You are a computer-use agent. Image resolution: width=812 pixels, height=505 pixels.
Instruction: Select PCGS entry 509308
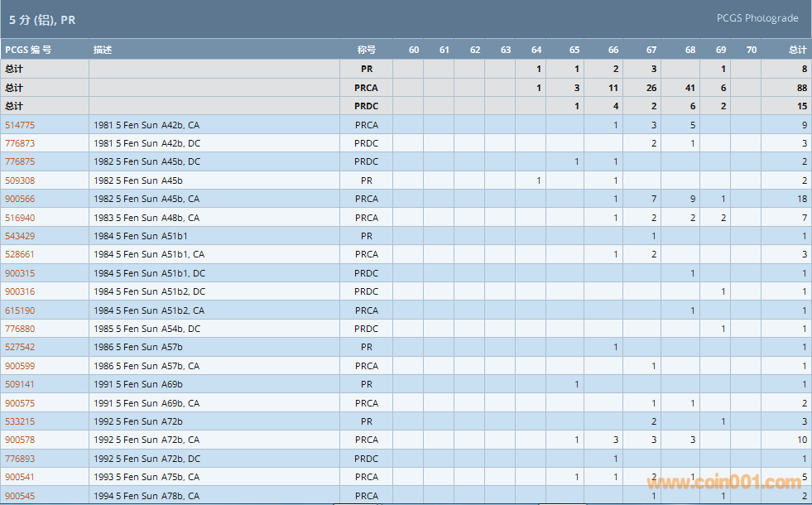[x=20, y=180]
